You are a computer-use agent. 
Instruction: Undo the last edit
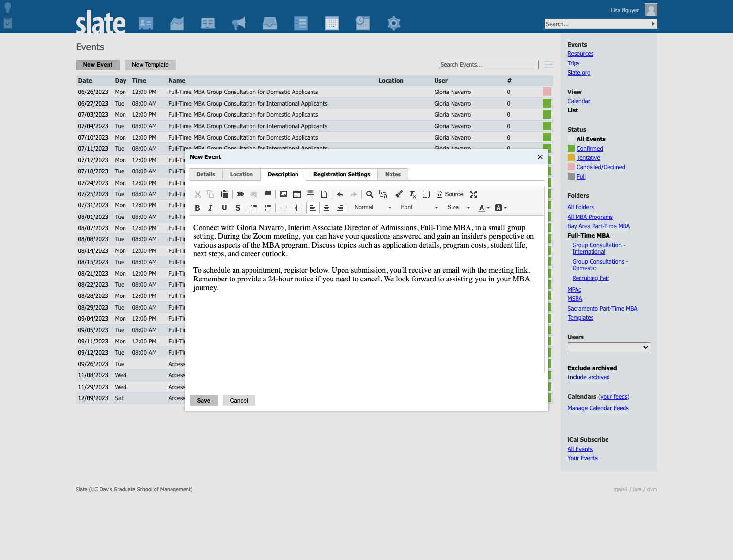(x=340, y=194)
